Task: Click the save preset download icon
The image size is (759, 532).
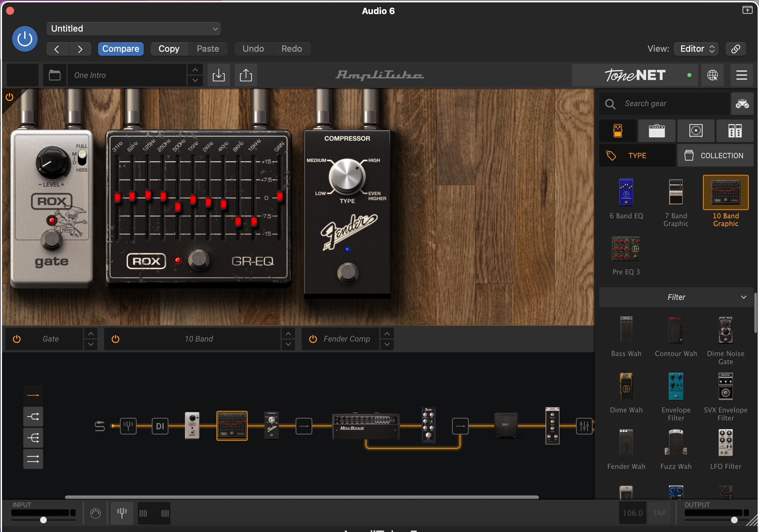Action: pos(219,75)
